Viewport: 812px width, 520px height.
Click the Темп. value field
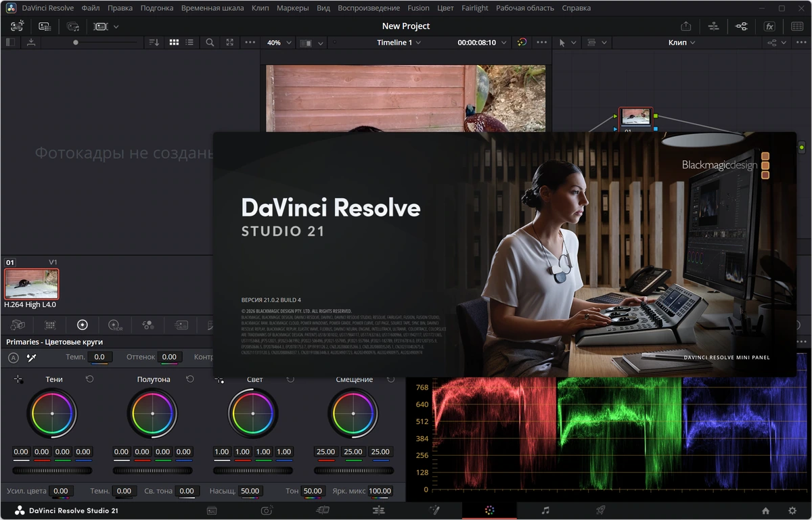click(99, 357)
